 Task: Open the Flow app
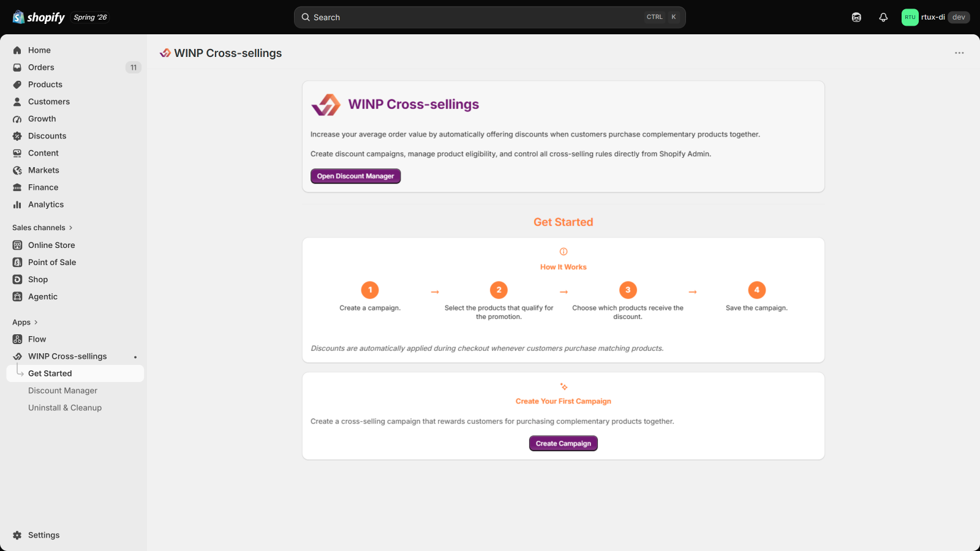tap(37, 339)
